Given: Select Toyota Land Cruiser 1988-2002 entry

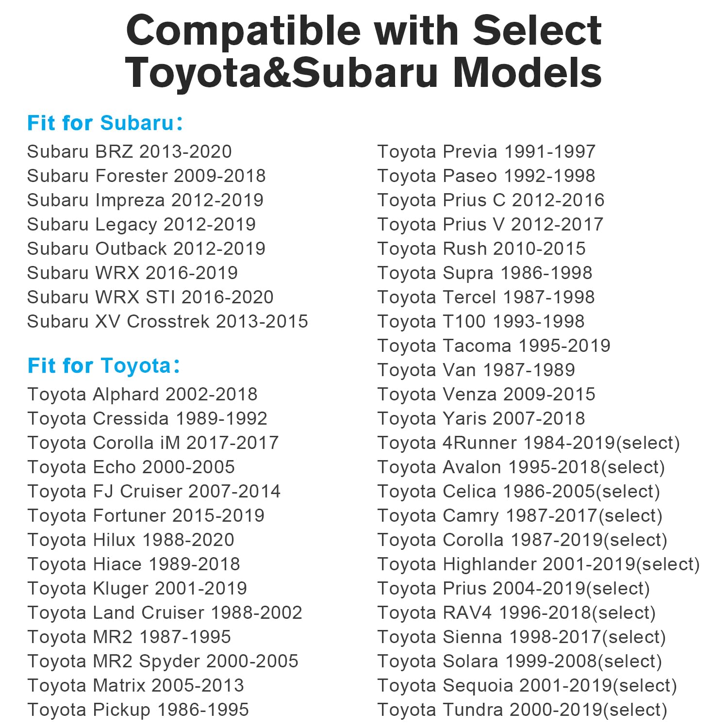Looking at the screenshot, I should [165, 613].
